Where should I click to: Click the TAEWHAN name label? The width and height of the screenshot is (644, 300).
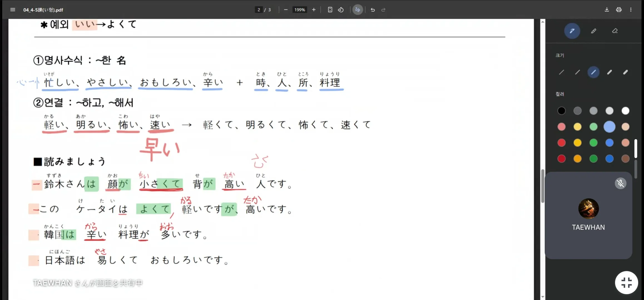588,227
